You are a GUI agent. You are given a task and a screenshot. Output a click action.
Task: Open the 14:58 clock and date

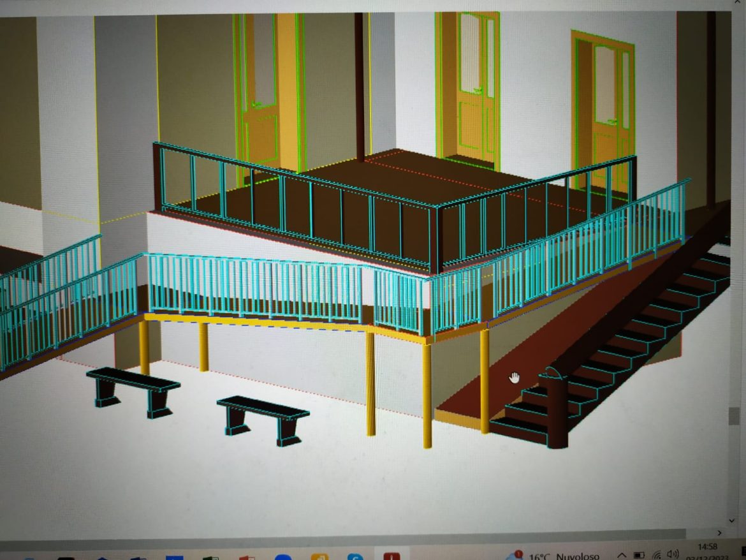pos(708,552)
